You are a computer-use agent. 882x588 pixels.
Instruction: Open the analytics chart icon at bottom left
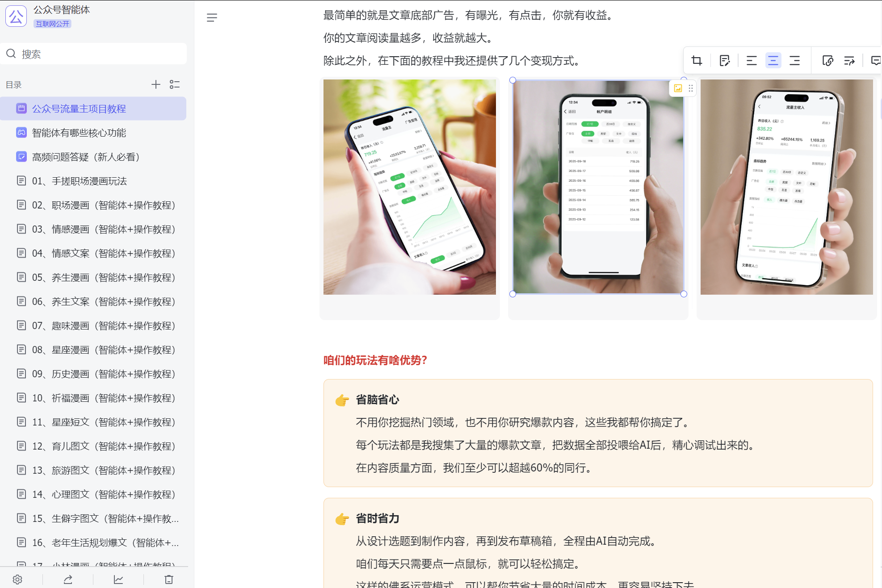pos(118,579)
